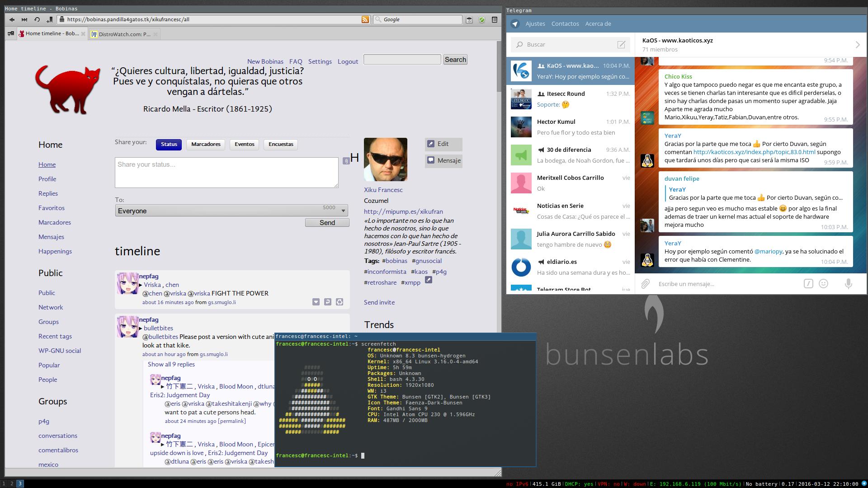
Task: Click the attach file paperclip beside status box
Action: 346,160
